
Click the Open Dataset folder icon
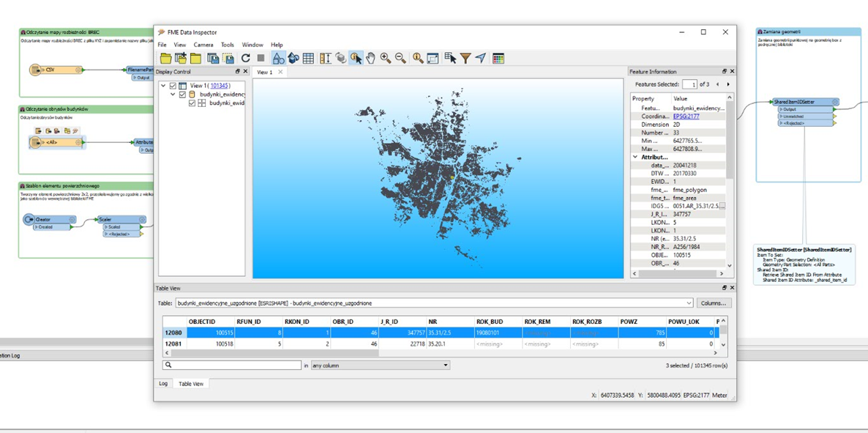tap(166, 59)
